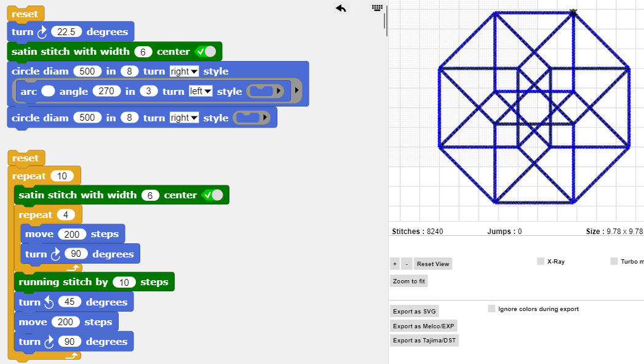Edit width 6 in first satin stitch
Image resolution: width=644 pixels, height=364 pixels.
tap(143, 52)
